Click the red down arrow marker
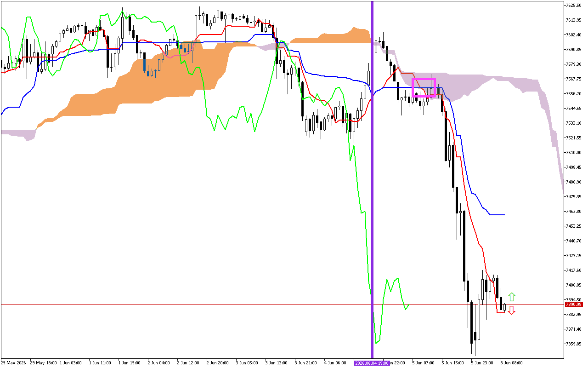Image resolution: width=588 pixels, height=368 pixels. 512,310
